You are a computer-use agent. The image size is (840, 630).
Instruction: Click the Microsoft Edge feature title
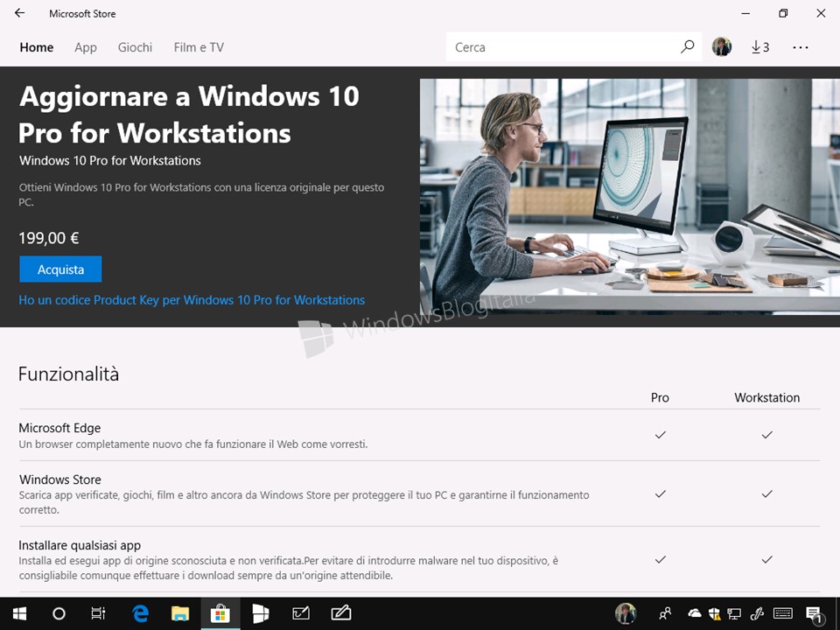(59, 428)
